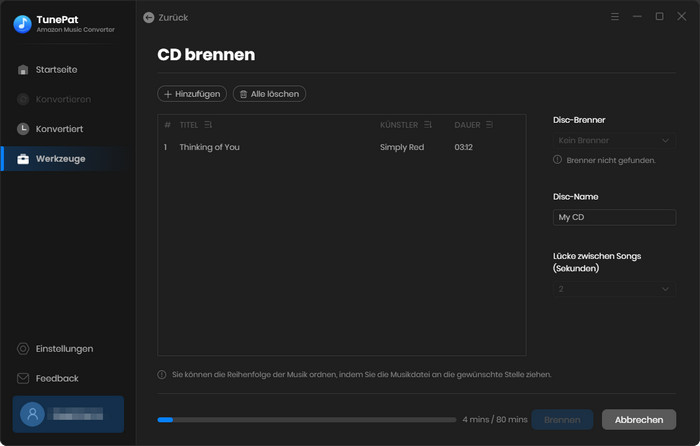This screenshot has height=446, width=700.
Task: Add songs with the Hinzufügen button
Action: tap(192, 94)
